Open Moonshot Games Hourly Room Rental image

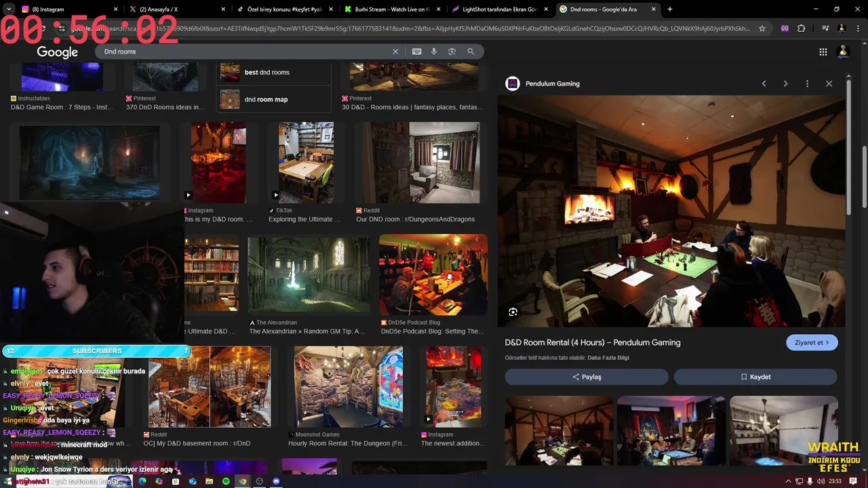[348, 386]
